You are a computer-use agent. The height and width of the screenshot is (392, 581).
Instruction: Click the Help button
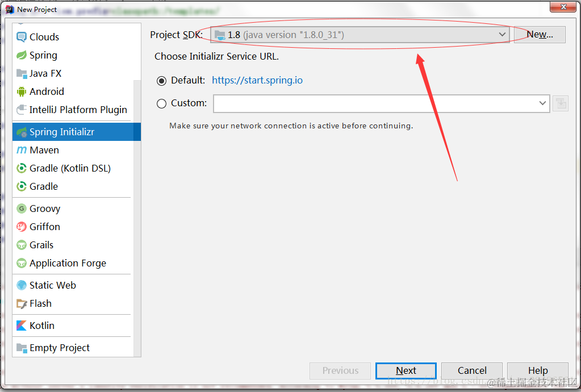538,370
